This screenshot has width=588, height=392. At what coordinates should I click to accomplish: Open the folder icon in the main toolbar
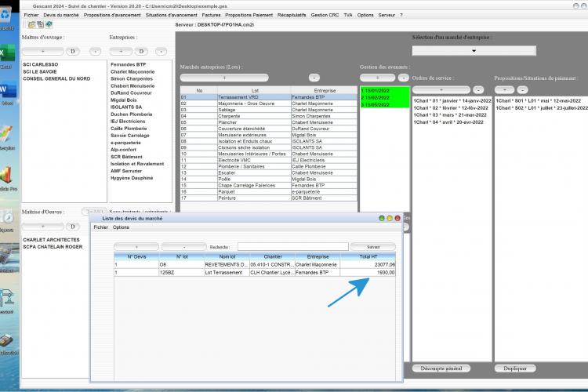(31, 25)
